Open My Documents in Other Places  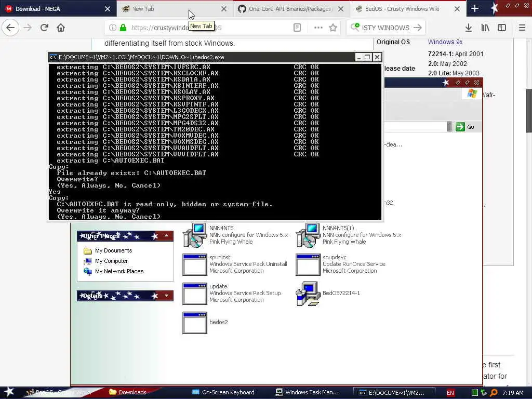pos(113,251)
